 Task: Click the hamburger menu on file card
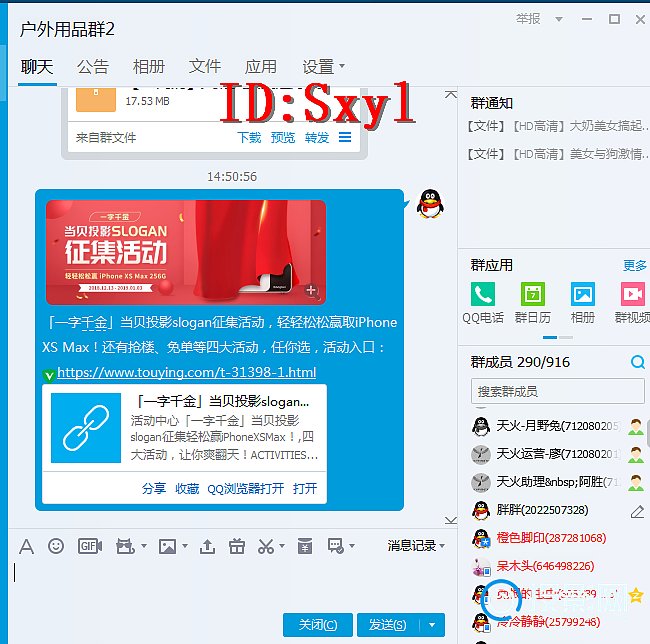(x=345, y=137)
